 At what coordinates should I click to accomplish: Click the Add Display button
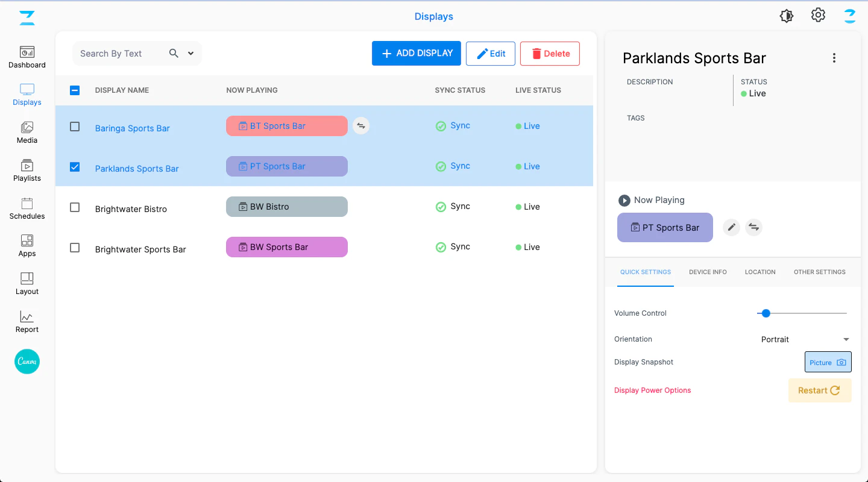(417, 53)
